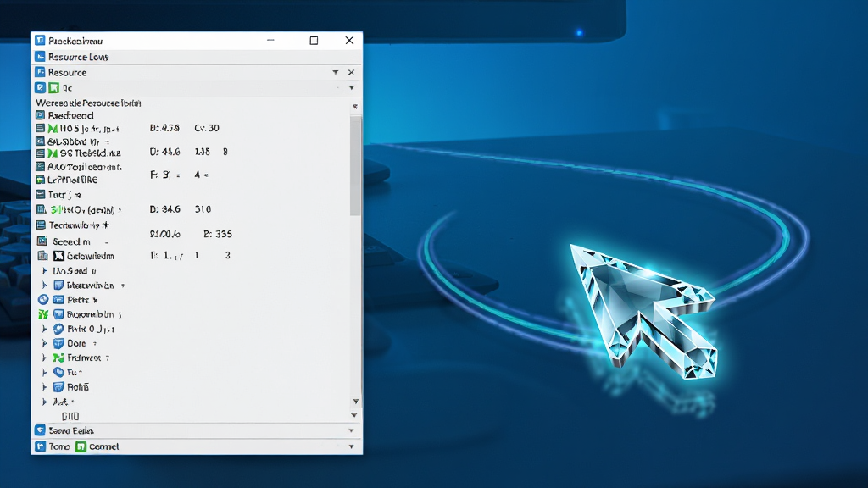This screenshot has height=488, width=868.
Task: Click the value Cv. 30
Action: click(x=207, y=128)
